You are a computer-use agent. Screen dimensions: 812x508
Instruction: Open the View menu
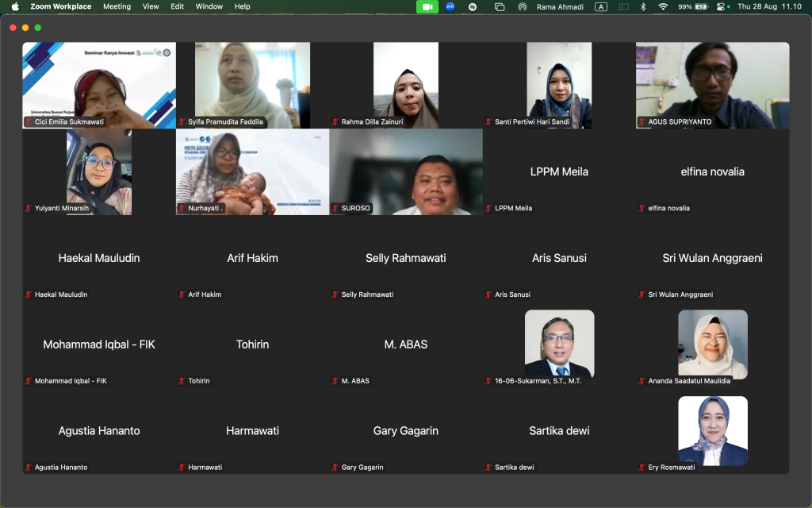click(x=151, y=6)
